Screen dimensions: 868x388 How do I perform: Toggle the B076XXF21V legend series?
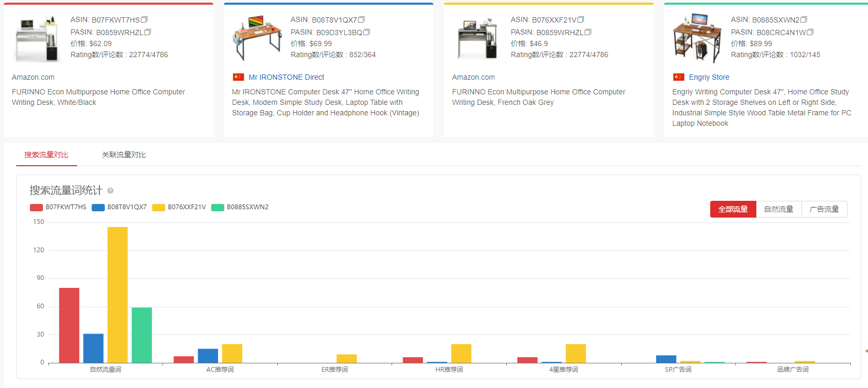[179, 207]
